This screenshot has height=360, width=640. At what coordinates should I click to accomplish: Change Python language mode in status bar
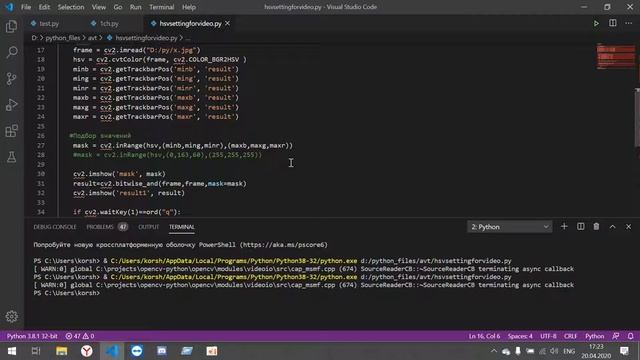pyautogui.click(x=594, y=336)
